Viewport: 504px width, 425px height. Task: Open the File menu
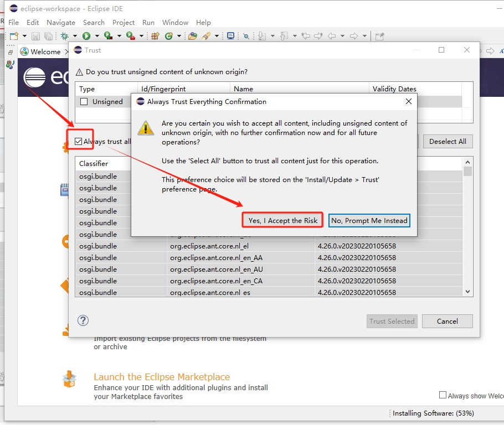13,23
